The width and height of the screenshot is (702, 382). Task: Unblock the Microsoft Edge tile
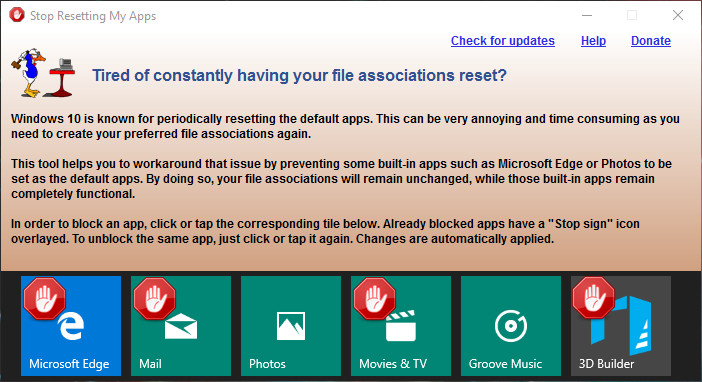click(x=71, y=326)
